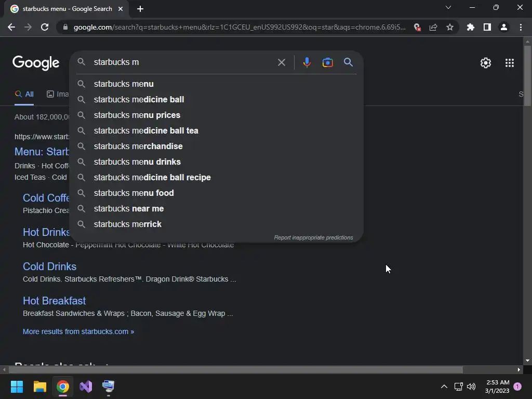Open the 'Hot Drinks' sitelink

[46, 232]
